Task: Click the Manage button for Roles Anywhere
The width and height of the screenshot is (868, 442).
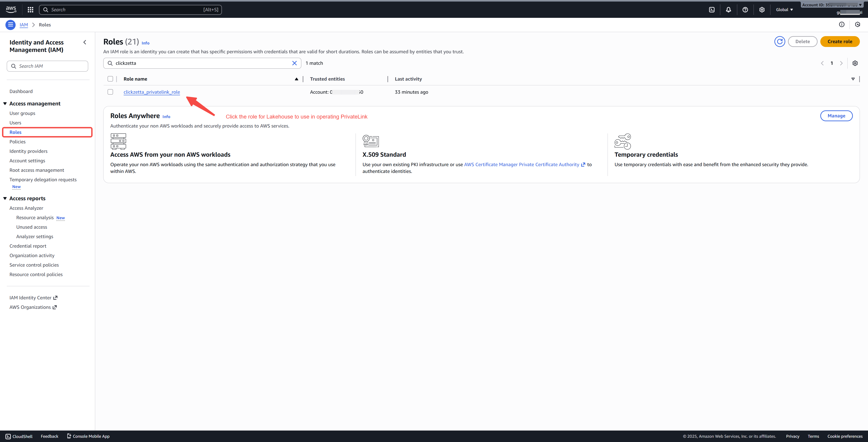Action: pos(836,116)
